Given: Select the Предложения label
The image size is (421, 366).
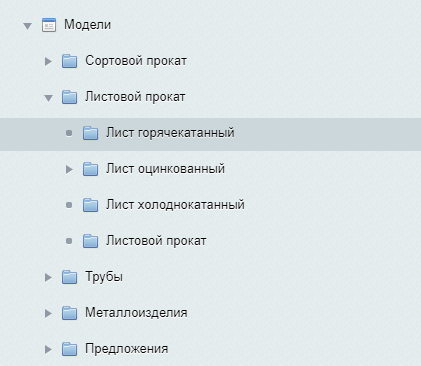Looking at the screenshot, I should [126, 349].
